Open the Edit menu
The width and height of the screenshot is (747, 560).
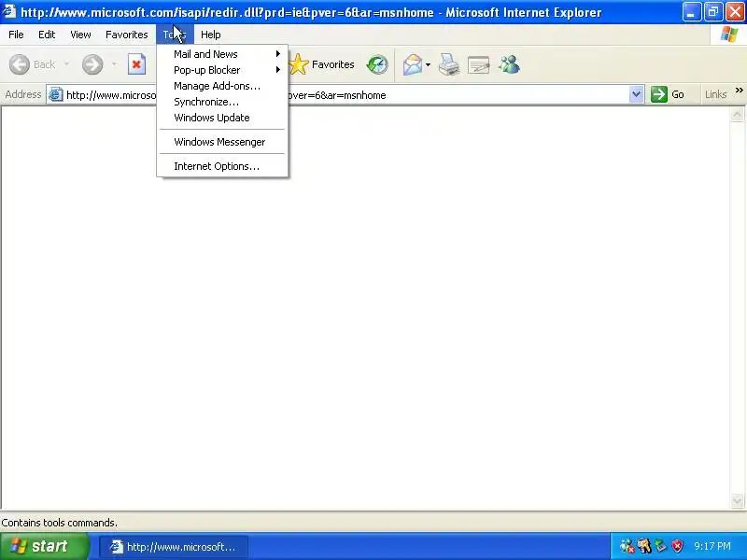pos(47,35)
